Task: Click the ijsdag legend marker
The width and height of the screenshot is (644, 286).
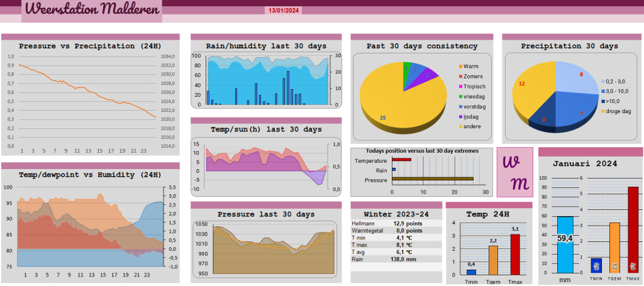Action: (460, 116)
